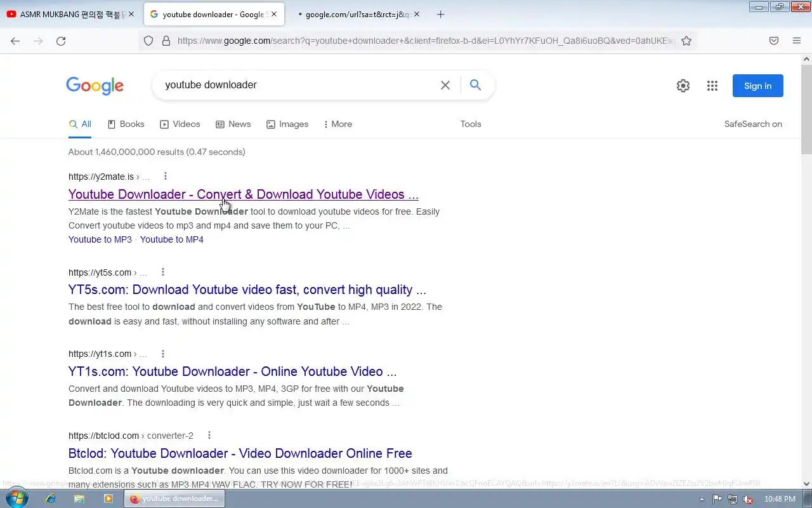Open the Windows Start menu
The image size is (812, 508).
[17, 498]
